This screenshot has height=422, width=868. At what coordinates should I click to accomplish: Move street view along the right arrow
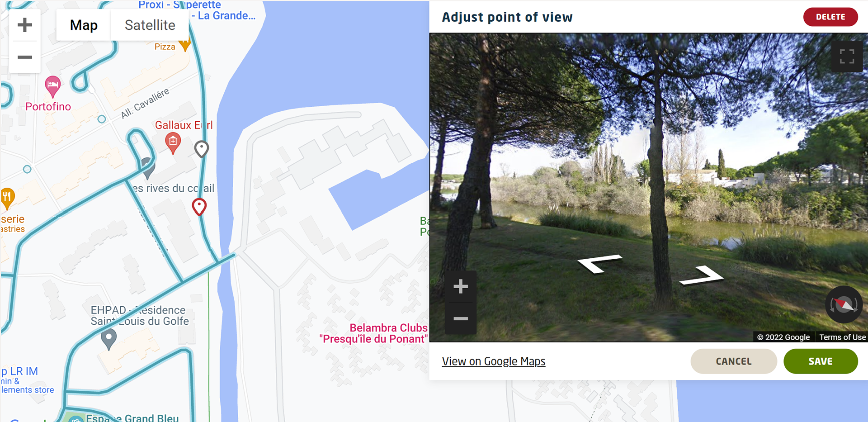coord(702,276)
